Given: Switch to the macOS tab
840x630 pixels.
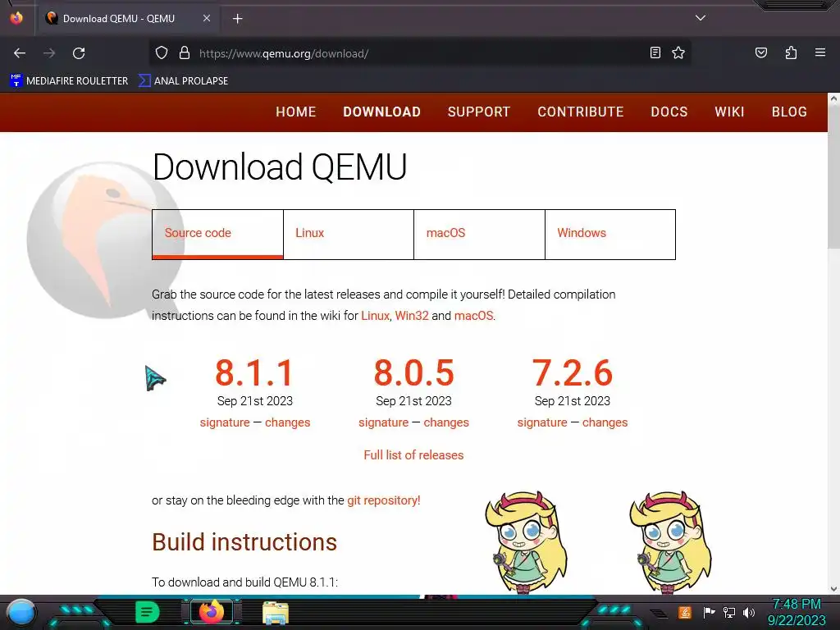Looking at the screenshot, I should pos(479,234).
